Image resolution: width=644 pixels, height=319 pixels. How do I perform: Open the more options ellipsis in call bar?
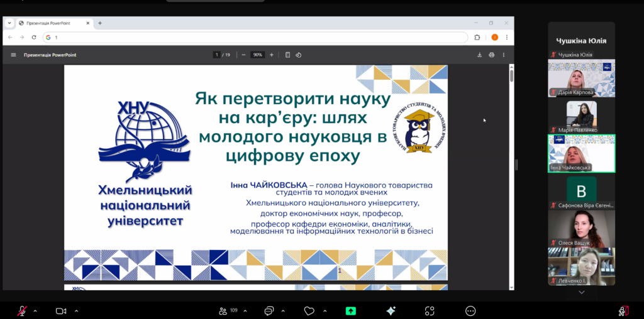tap(470, 311)
